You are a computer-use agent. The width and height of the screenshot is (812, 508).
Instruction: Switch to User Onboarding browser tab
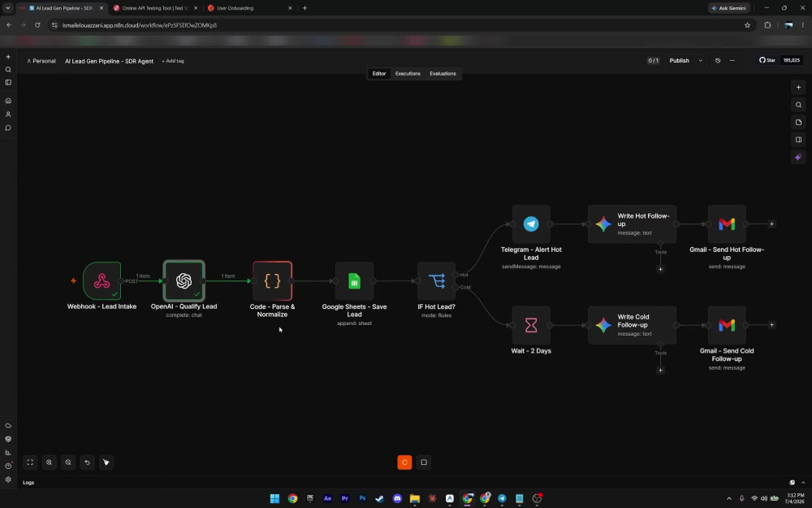point(248,8)
